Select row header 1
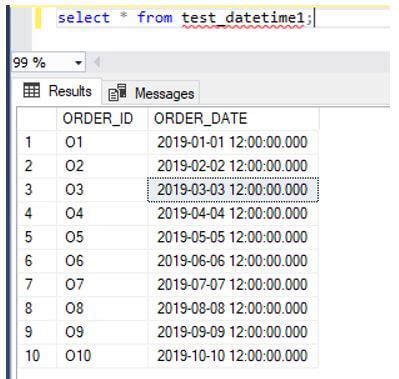This screenshot has height=379, width=399. 37,142
